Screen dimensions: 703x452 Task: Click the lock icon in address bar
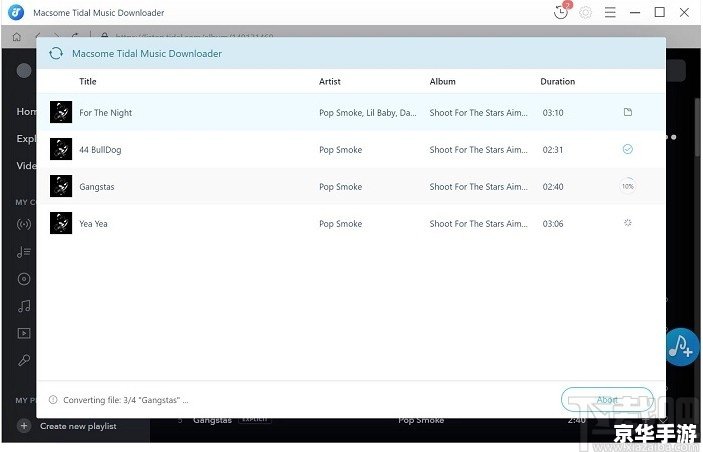pos(104,35)
